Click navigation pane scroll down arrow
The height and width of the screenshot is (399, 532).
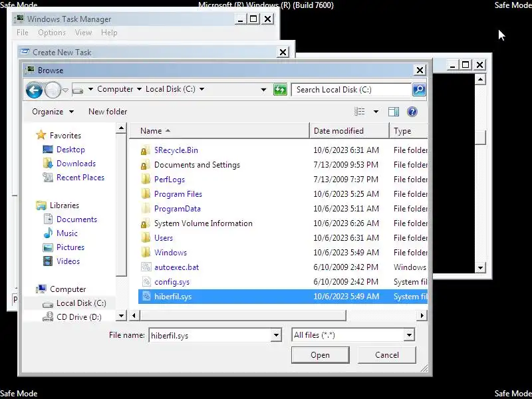pyautogui.click(x=121, y=316)
